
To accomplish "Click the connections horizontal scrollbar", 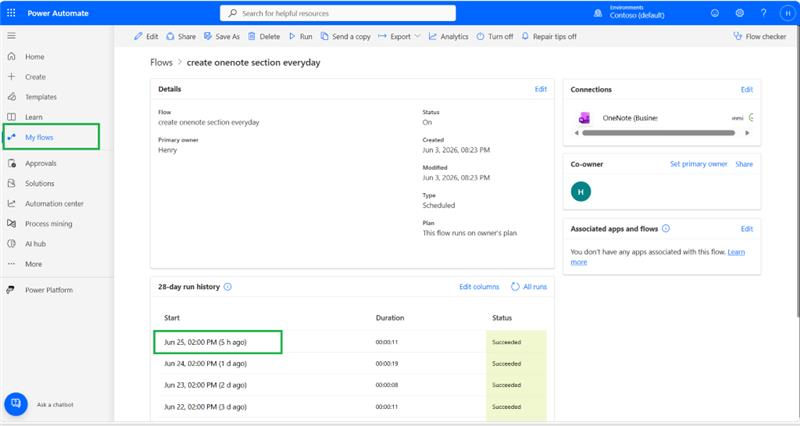I will 659,133.
